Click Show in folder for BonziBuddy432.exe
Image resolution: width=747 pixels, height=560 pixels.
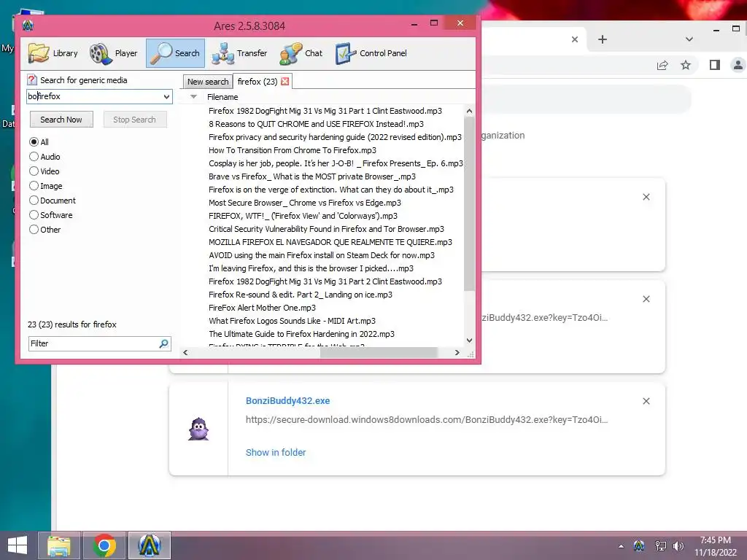tap(276, 452)
